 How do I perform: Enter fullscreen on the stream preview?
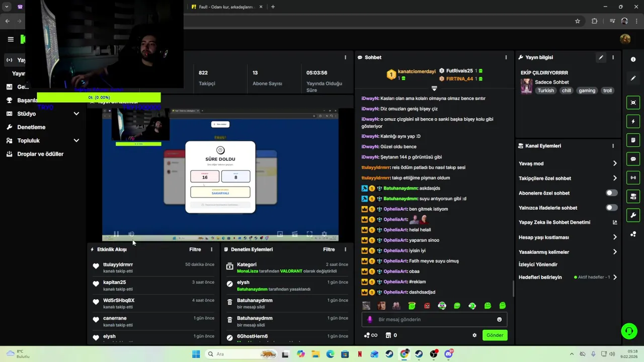pos(309,234)
